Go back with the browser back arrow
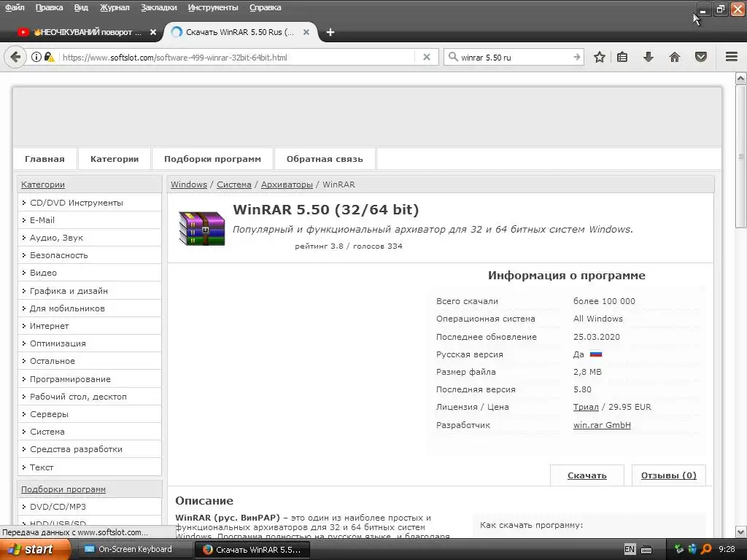 (15, 57)
